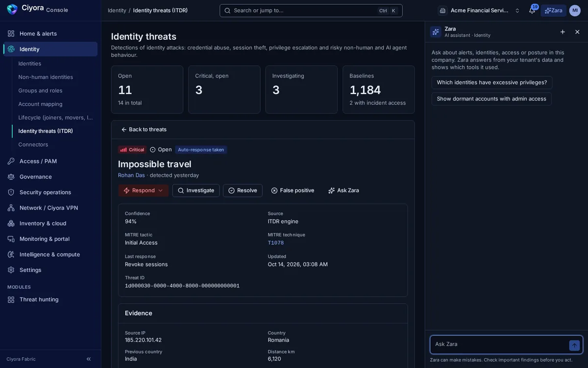Viewport: 588px width, 368px height.
Task: Click the Threat hunting module icon
Action: [11, 299]
